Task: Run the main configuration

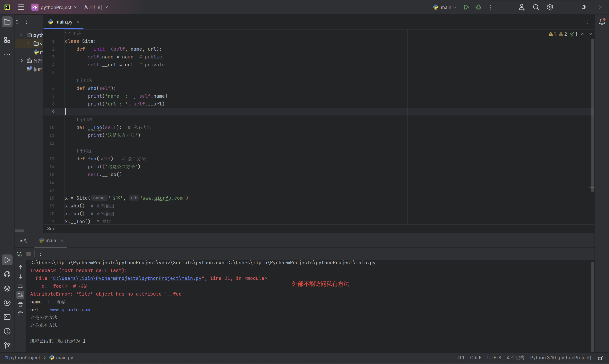Action: [x=466, y=7]
